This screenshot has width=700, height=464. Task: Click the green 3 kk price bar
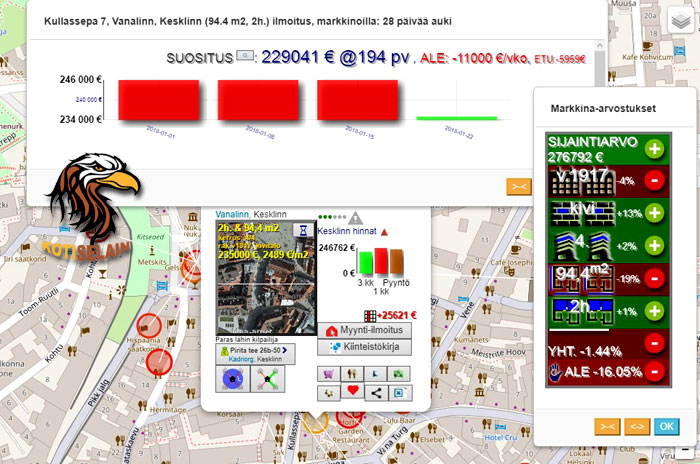click(x=366, y=263)
